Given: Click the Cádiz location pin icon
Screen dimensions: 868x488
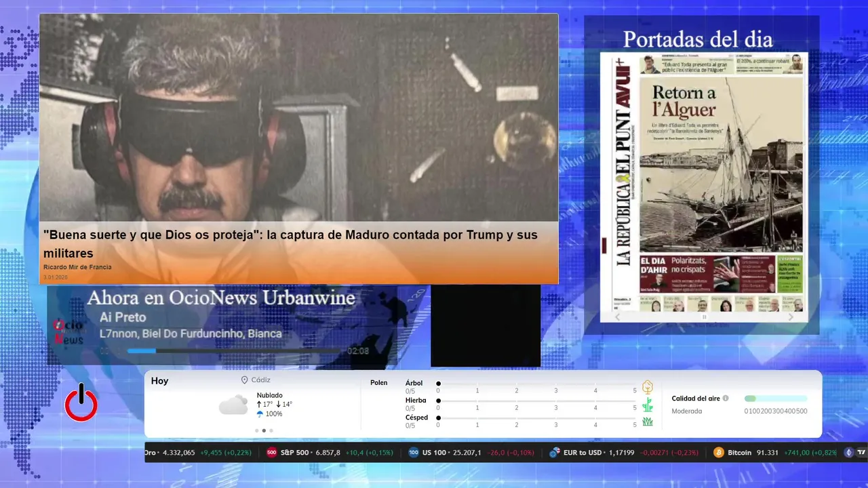Looking at the screenshot, I should pyautogui.click(x=244, y=380).
